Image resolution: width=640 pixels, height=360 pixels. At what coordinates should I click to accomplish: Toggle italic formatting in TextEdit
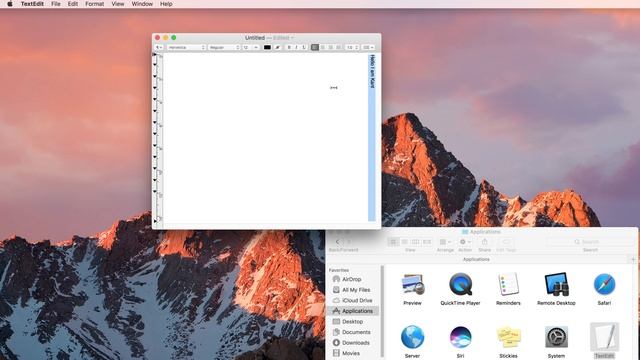tap(296, 47)
